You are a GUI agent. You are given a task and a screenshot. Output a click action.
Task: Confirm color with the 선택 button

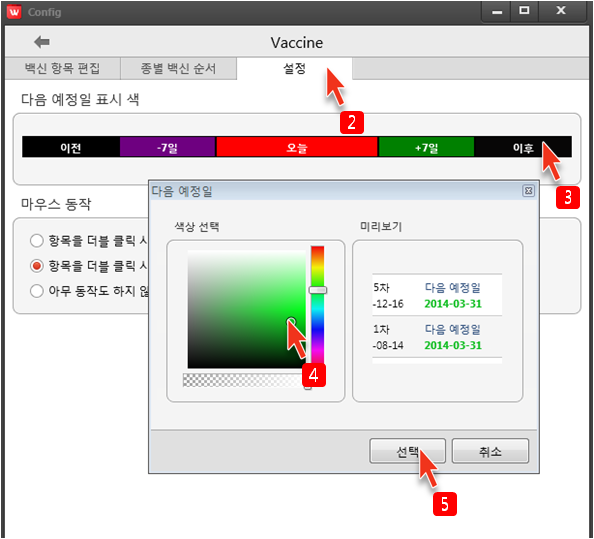[x=407, y=451]
